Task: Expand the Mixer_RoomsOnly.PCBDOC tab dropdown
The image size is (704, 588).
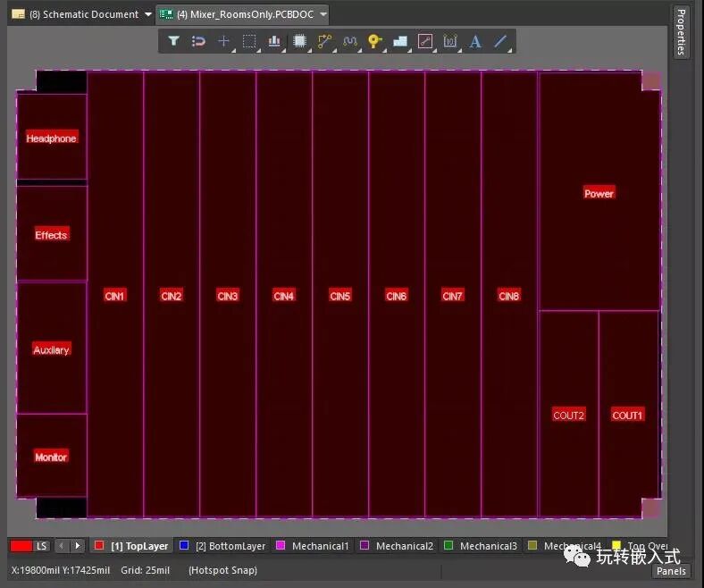Action: [x=323, y=14]
